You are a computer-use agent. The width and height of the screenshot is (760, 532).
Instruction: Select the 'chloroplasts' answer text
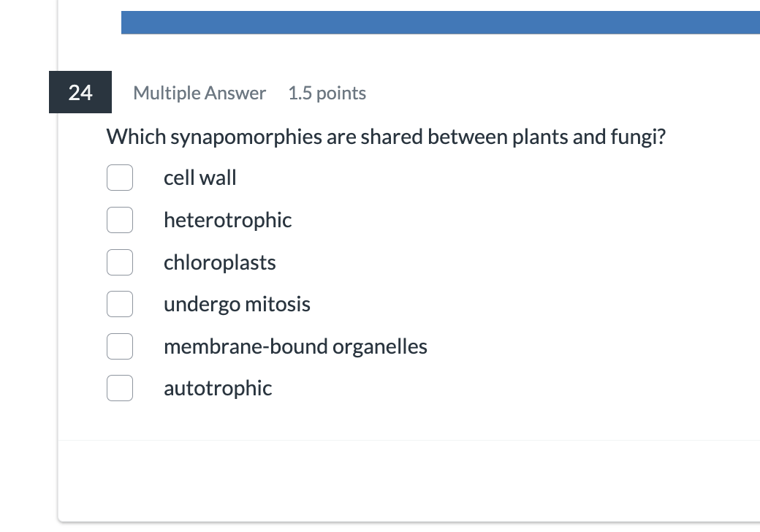point(219,262)
